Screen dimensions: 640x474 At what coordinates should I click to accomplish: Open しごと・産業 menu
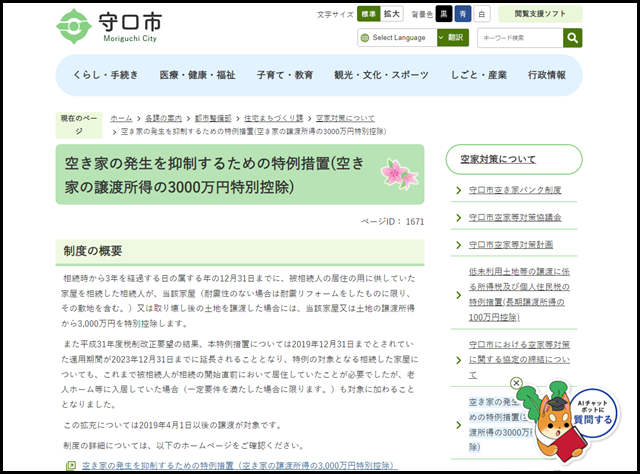(478, 75)
